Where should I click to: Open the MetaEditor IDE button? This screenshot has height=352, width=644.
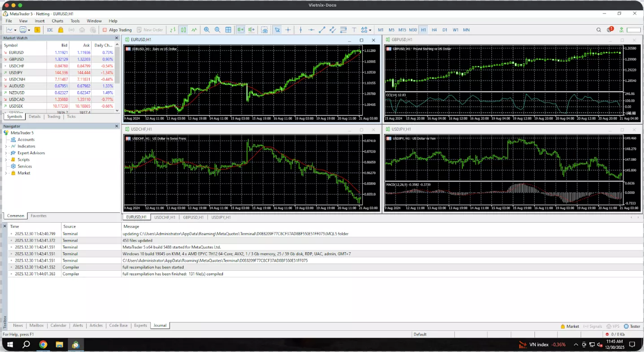(x=50, y=30)
